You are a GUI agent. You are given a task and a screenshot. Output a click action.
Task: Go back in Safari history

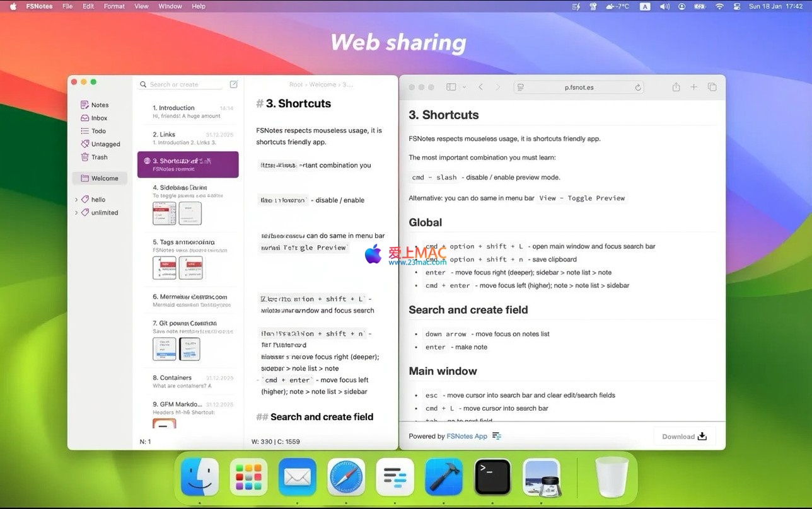click(480, 87)
